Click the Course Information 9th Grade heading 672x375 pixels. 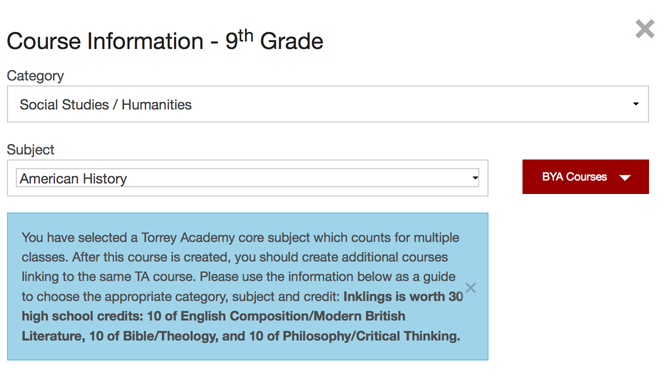point(165,41)
